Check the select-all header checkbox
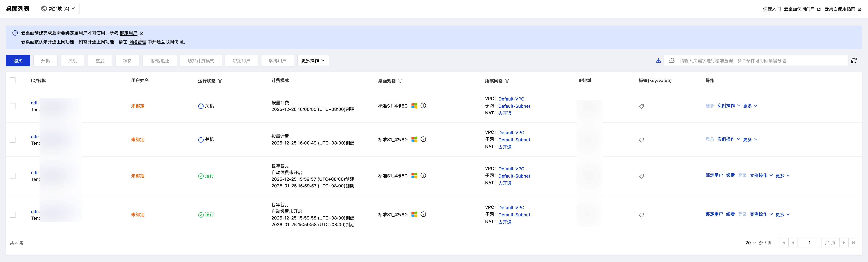Viewport: 868px width, 262px height. click(13, 81)
